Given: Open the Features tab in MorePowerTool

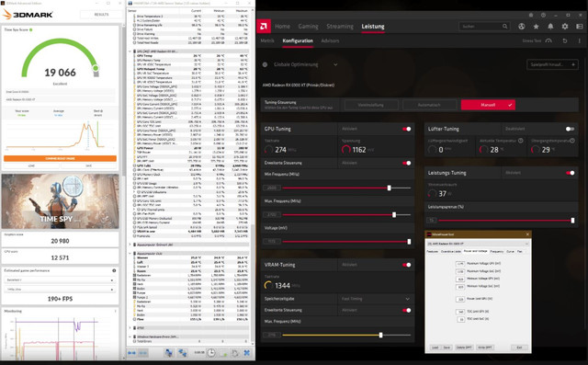Looking at the screenshot, I should coord(433,251).
